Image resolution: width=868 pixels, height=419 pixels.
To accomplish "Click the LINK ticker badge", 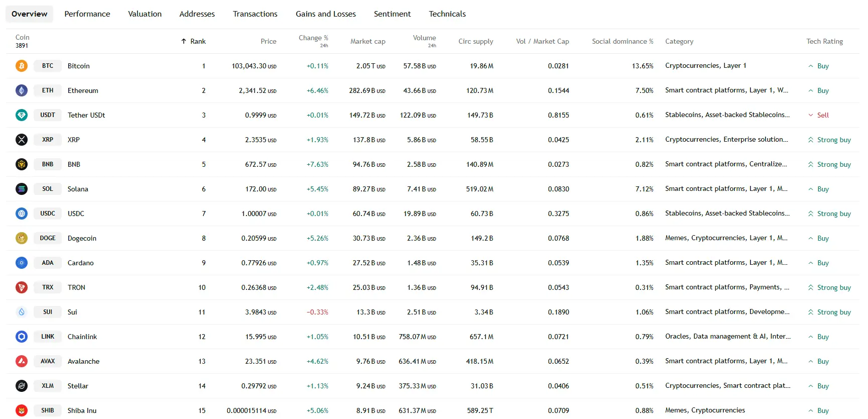I will click(48, 337).
